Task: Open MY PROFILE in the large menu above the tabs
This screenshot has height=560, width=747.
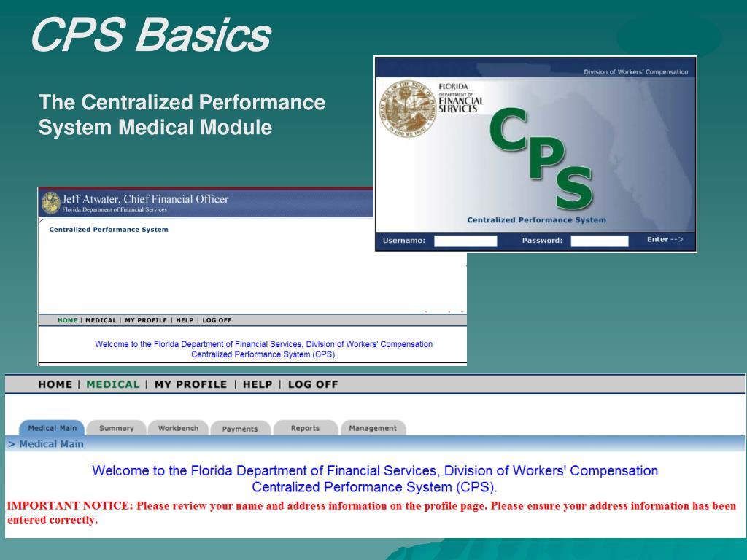Action: (190, 385)
